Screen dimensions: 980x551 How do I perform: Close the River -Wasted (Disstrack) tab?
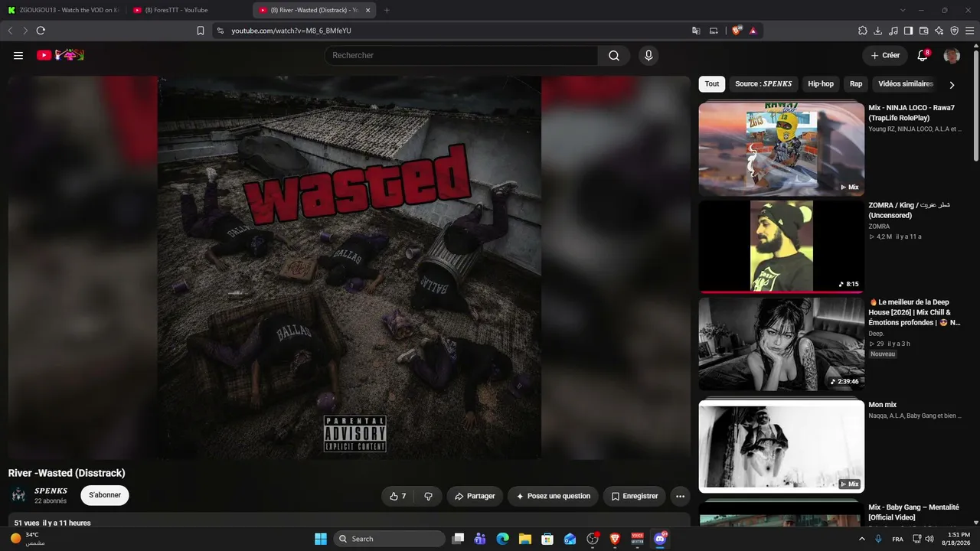click(x=366, y=10)
